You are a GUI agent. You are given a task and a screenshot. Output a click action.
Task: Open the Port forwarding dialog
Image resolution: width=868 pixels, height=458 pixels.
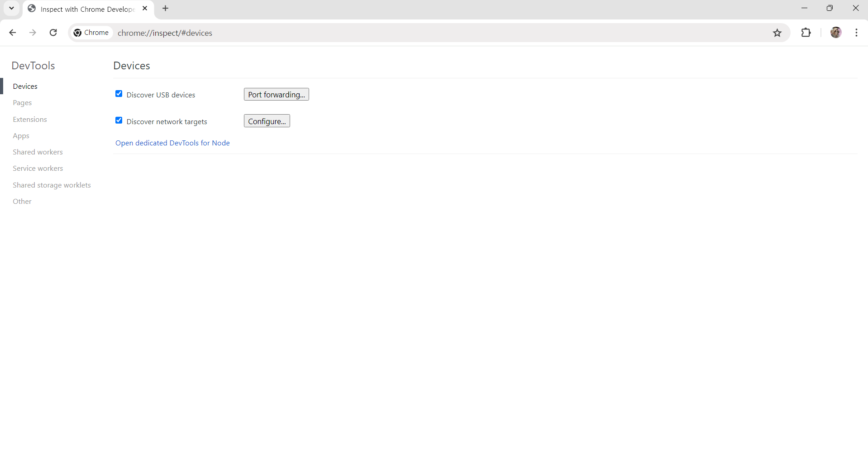tap(276, 94)
